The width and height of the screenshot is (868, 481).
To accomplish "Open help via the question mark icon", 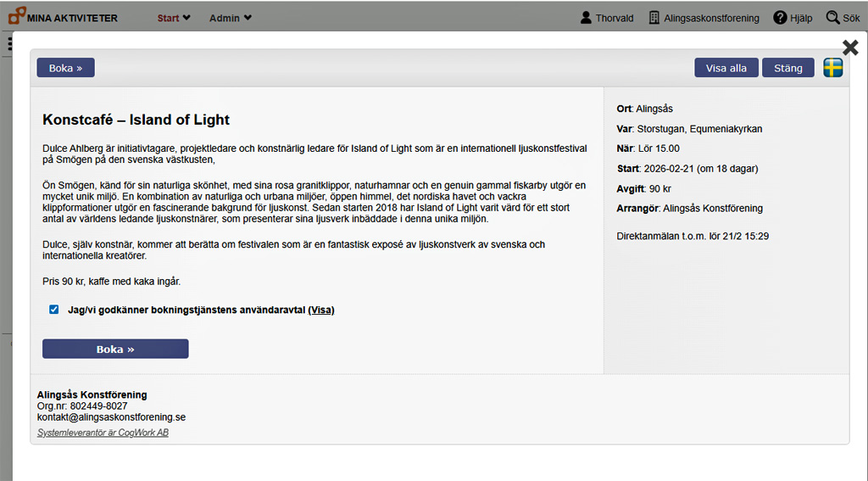I will click(x=780, y=18).
